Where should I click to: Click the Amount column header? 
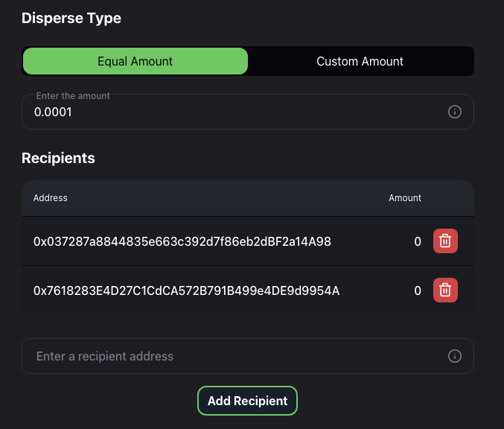tap(405, 198)
